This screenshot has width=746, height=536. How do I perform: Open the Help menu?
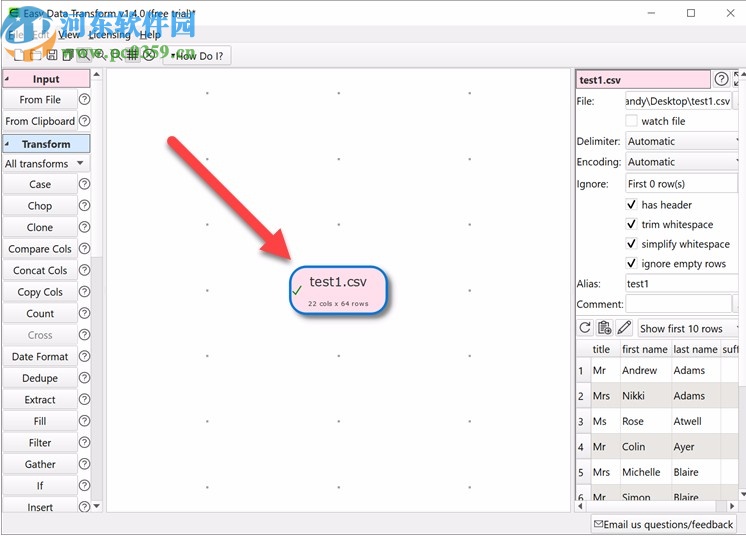click(150, 35)
